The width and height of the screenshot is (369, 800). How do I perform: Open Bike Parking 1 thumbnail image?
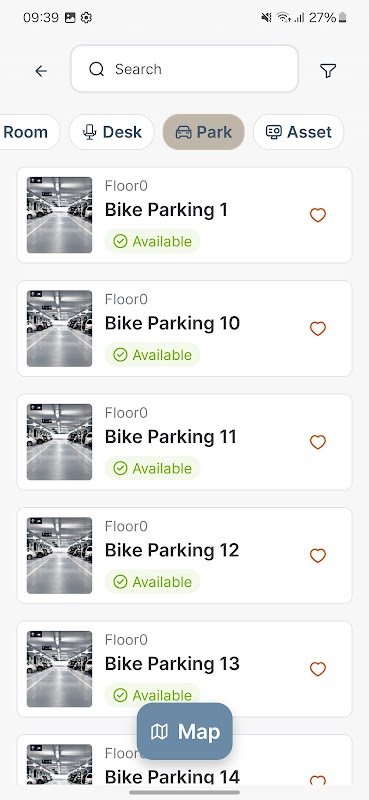pyautogui.click(x=59, y=215)
